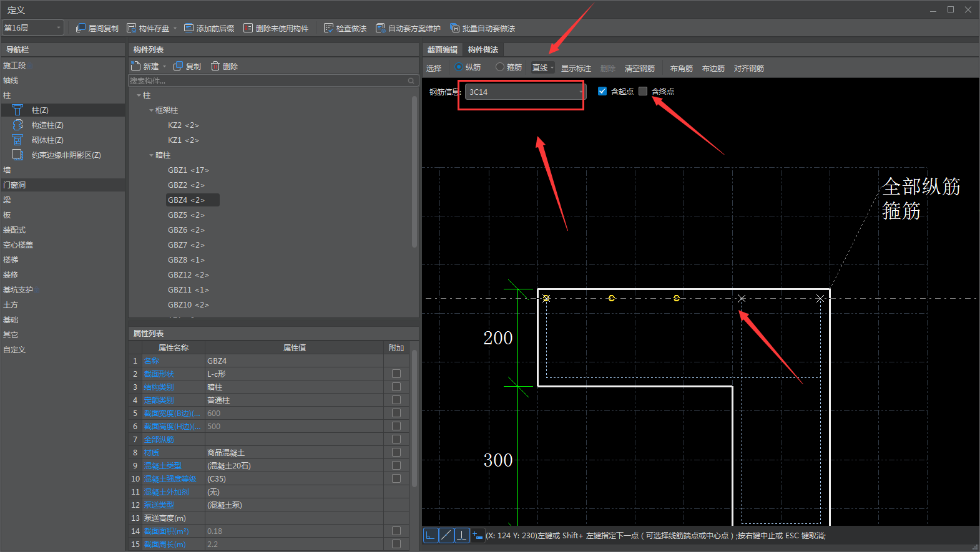Click the 布角筋 button
The image size is (980, 552).
pyautogui.click(x=682, y=68)
